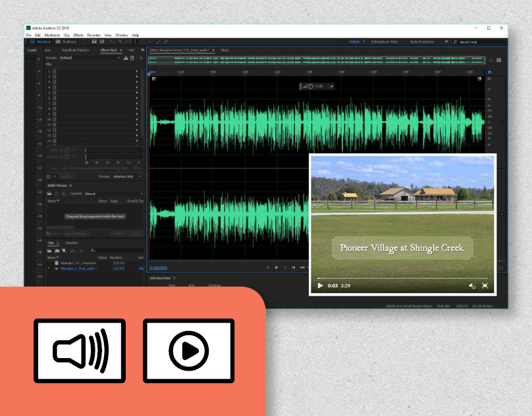Image resolution: width=532 pixels, height=416 pixels.
Task: Click the Open File icon in Files panel
Action: pos(49,250)
